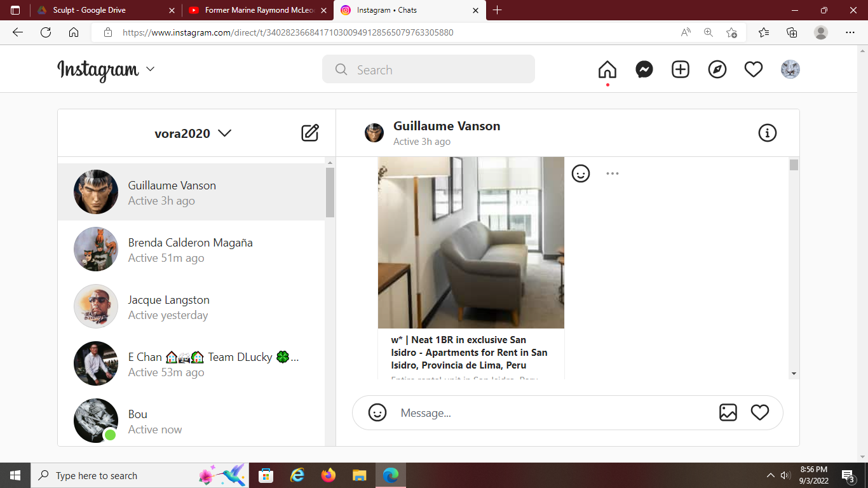Open Edge browser profile icon
Screen dimensions: 868x488
[821, 32]
